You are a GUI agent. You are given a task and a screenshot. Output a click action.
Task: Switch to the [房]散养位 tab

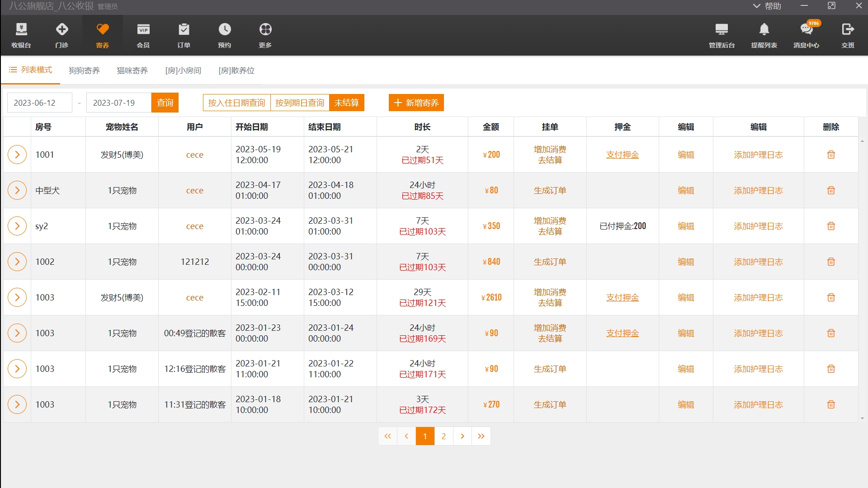(x=236, y=70)
